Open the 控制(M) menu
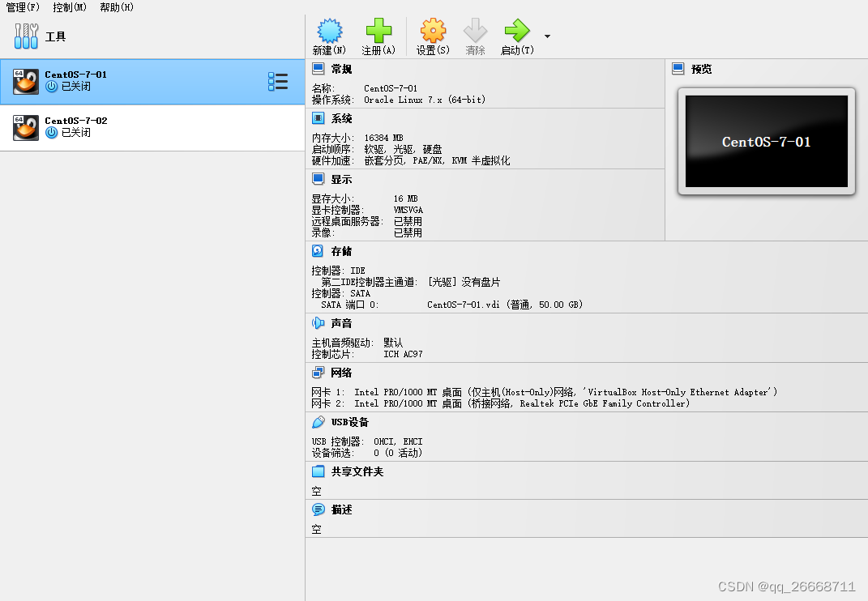 (70, 7)
